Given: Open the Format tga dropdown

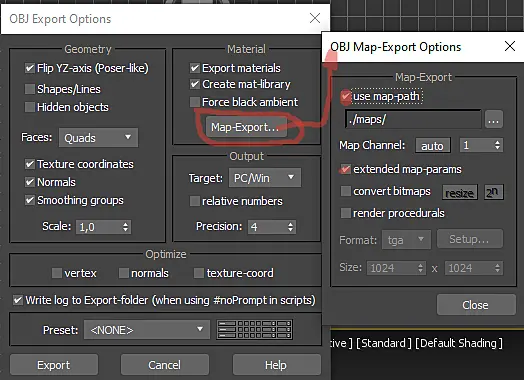Looking at the screenshot, I should [406, 239].
